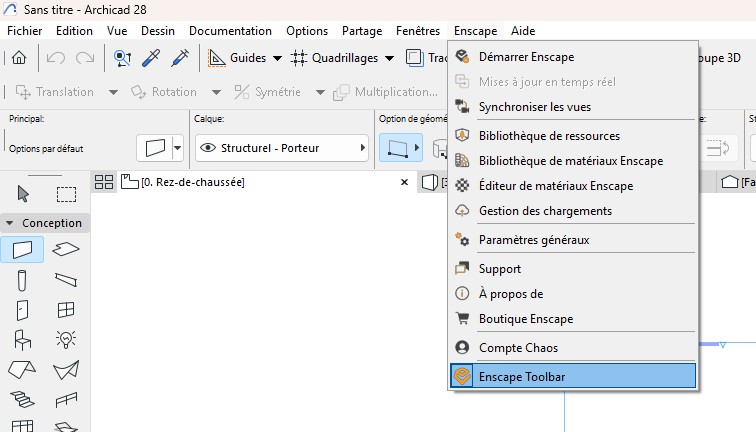Expand the Rotation dropdown arrow

[216, 92]
